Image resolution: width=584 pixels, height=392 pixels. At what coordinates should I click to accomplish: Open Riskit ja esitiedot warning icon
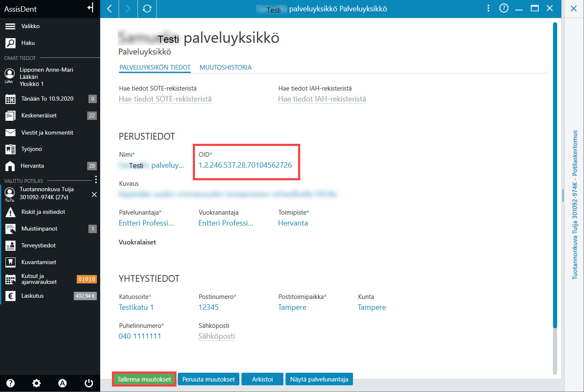[x=10, y=212]
